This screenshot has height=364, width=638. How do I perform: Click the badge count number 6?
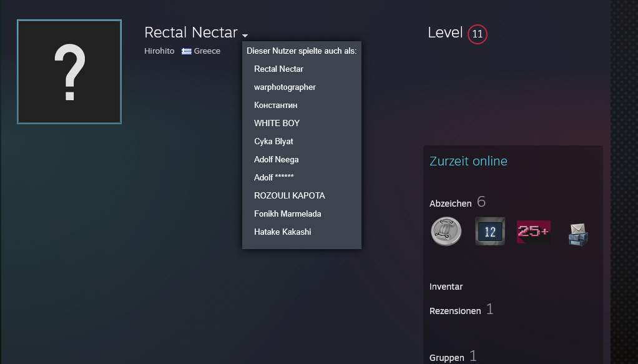coord(481,202)
